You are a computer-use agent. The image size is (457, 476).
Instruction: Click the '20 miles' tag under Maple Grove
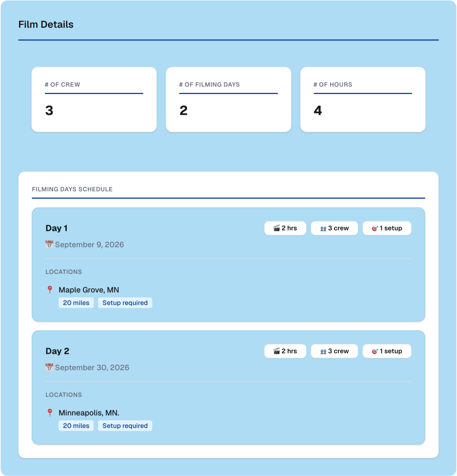coord(76,303)
